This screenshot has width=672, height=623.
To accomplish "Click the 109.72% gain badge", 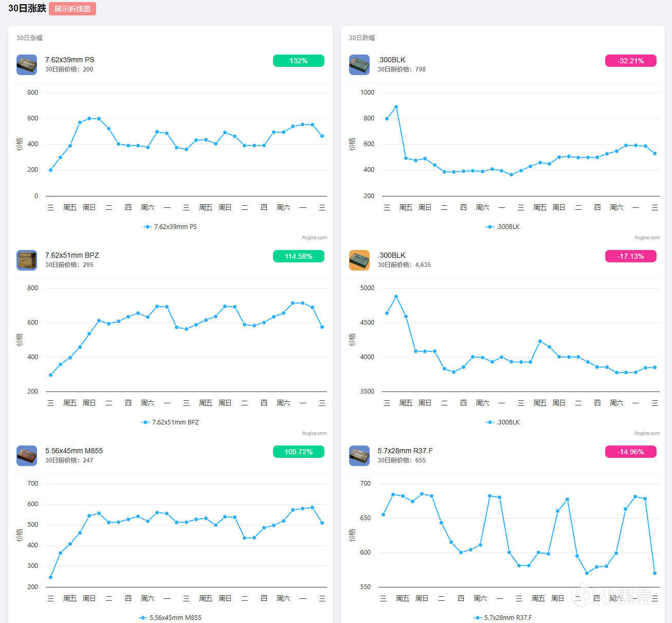I will 299,452.
